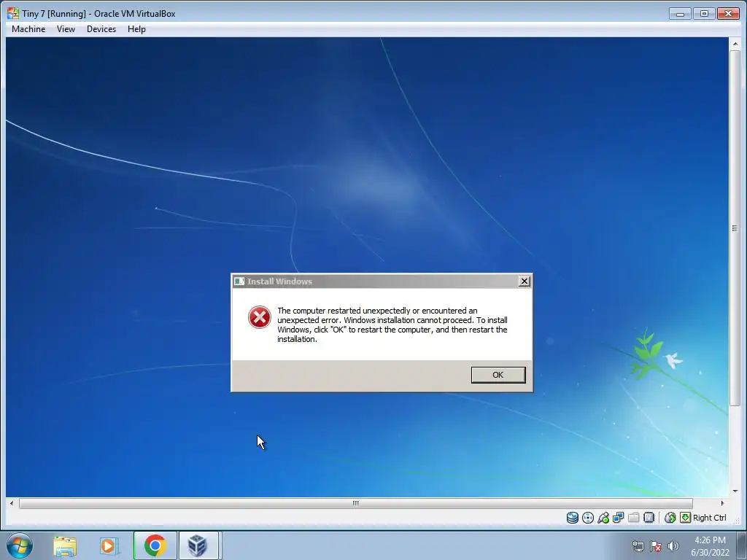Image resolution: width=747 pixels, height=560 pixels.
Task: Click OK in the Install Windows dialog
Action: 498,375
